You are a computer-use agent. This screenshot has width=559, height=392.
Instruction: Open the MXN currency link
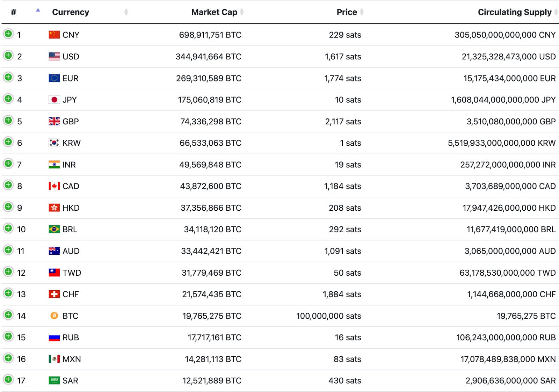tap(72, 359)
